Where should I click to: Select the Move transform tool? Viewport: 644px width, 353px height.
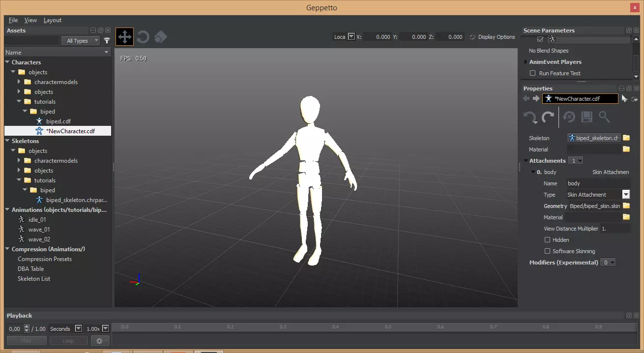pyautogui.click(x=124, y=37)
